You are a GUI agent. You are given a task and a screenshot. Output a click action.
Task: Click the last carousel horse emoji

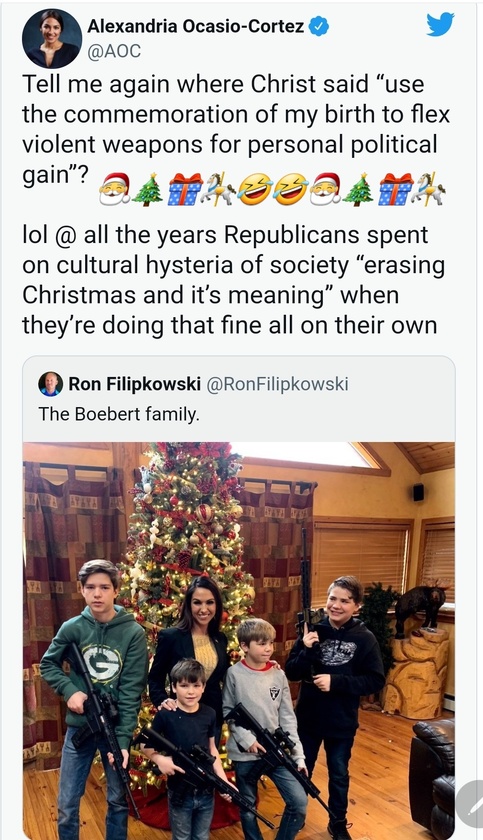pyautogui.click(x=428, y=189)
